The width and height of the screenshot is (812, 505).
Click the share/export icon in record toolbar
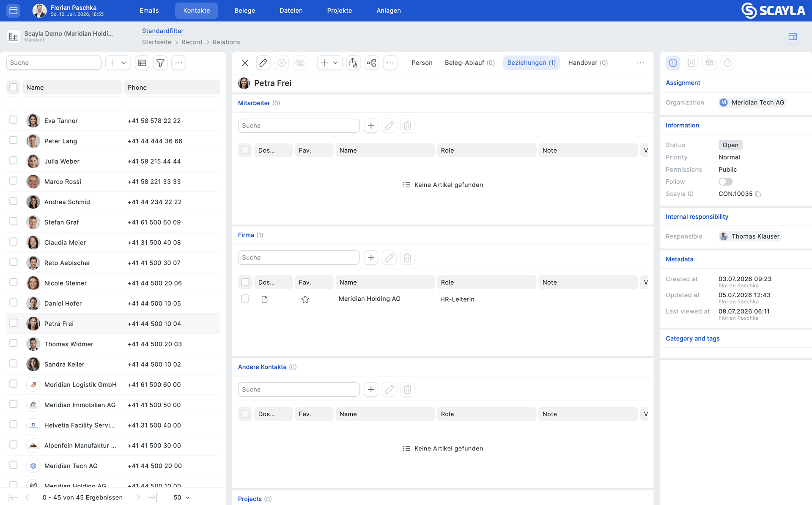[x=353, y=63]
